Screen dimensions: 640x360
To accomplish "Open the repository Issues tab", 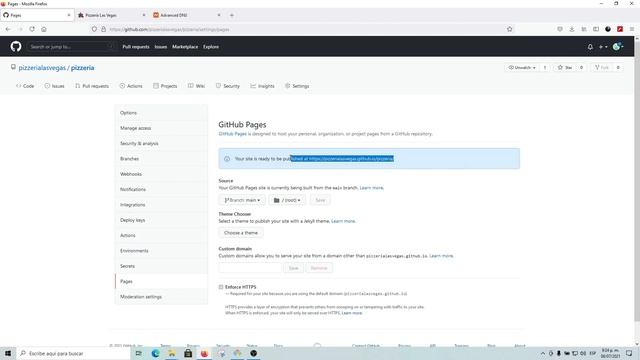I will click(x=54, y=86).
